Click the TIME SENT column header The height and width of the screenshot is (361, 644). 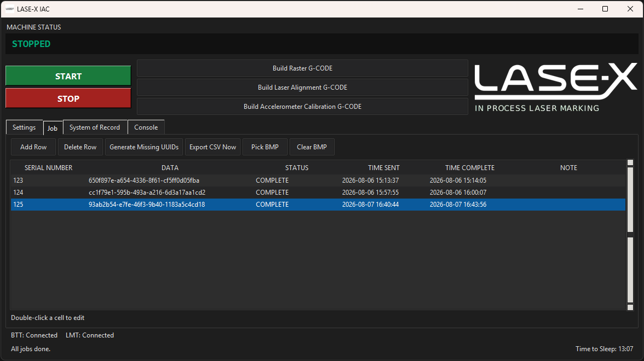383,168
